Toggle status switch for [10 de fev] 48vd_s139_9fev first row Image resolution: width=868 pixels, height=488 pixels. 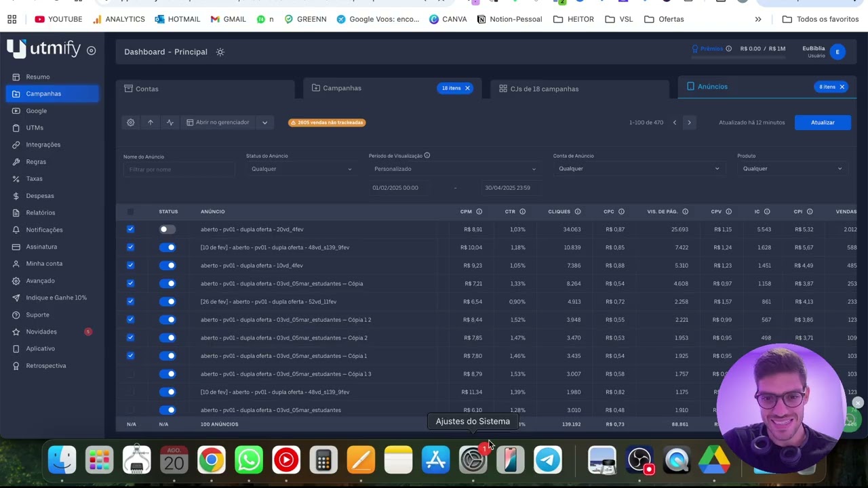pyautogui.click(x=167, y=247)
